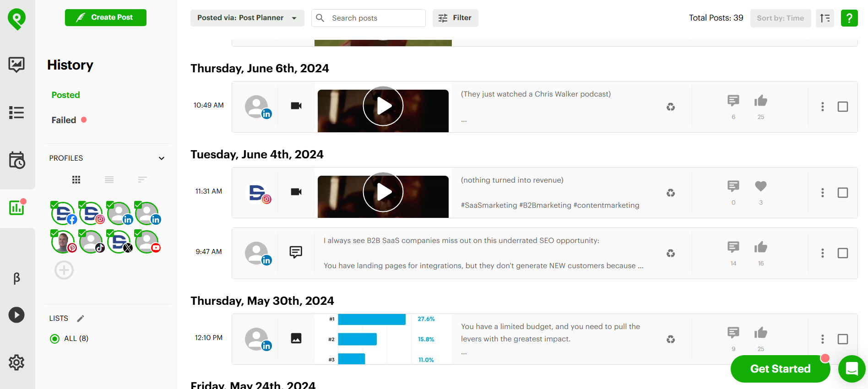Viewport: 868px width, 389px height.
Task: Open the calendar schedule sidebar icon
Action: pyautogui.click(x=17, y=160)
